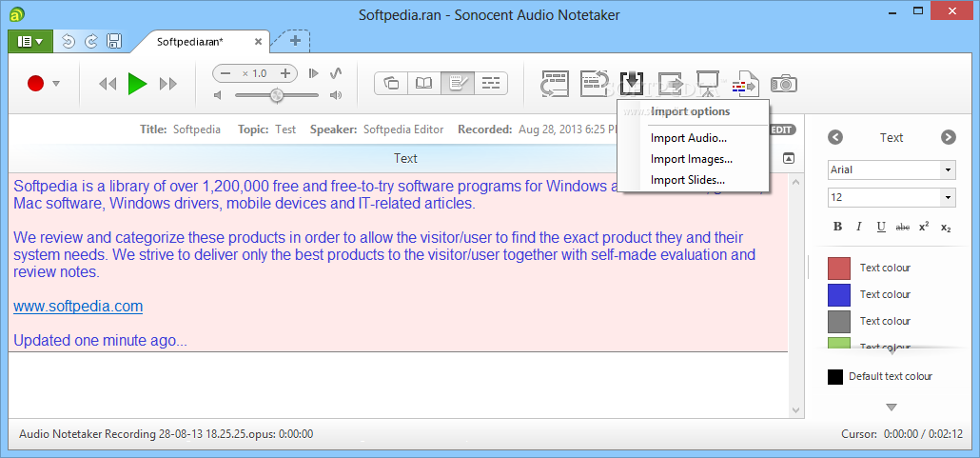The width and height of the screenshot is (980, 458).
Task: Select the green text colour swatch
Action: 839,343
